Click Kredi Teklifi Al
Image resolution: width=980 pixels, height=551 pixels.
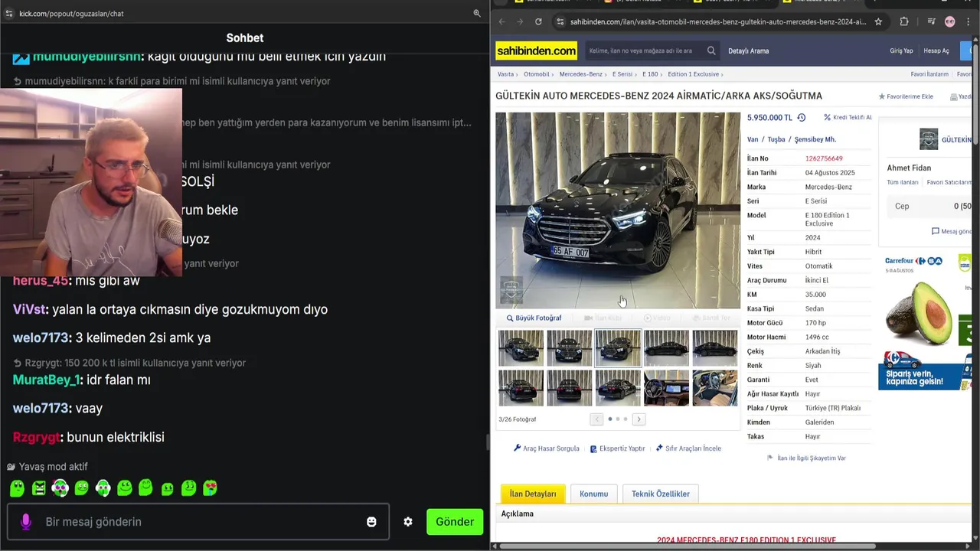(848, 118)
